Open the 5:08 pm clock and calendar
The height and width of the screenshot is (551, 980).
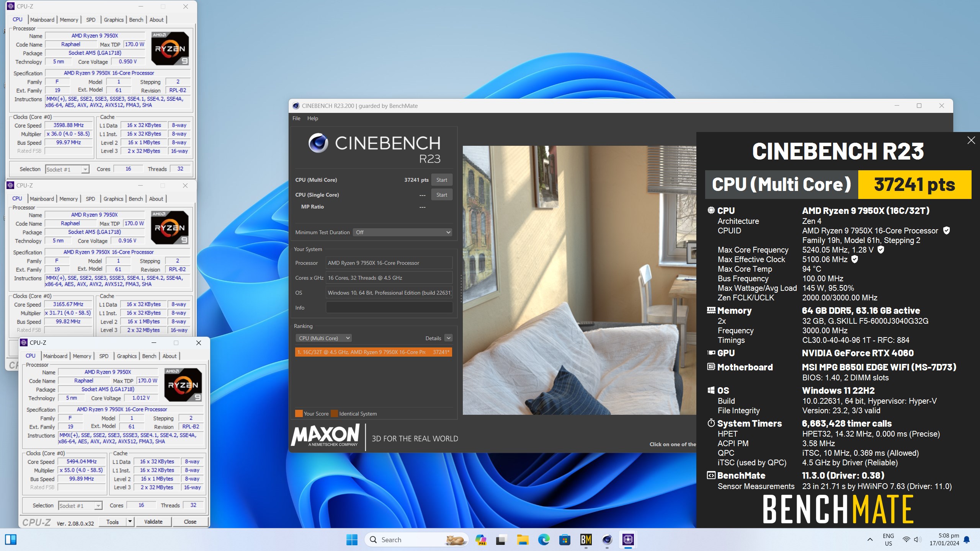(x=944, y=540)
